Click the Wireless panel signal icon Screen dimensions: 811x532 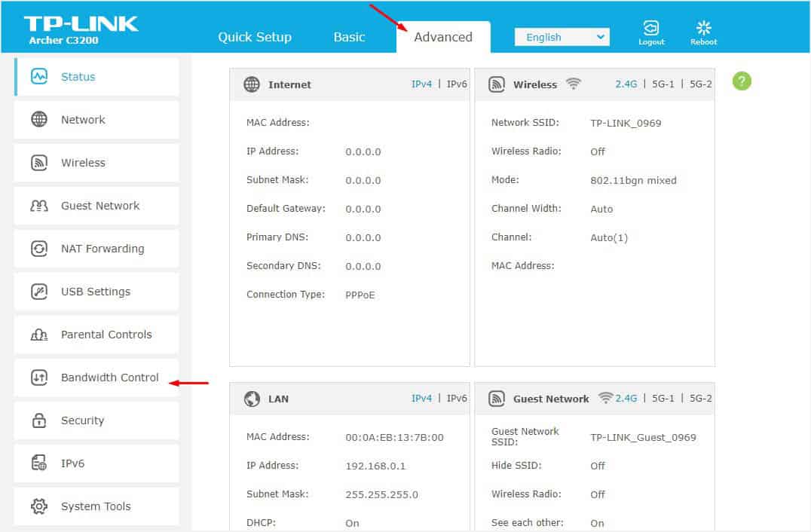(x=497, y=84)
